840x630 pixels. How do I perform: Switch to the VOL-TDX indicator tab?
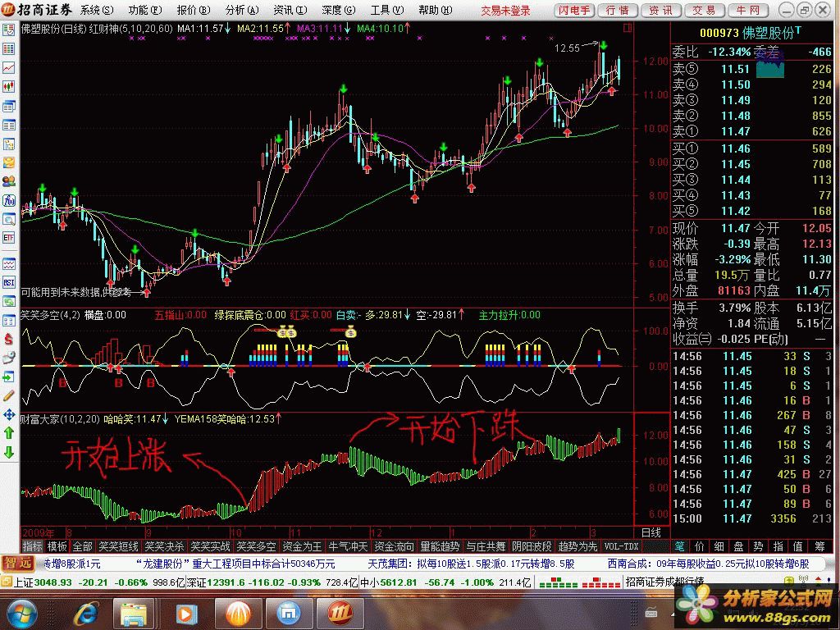tap(622, 546)
